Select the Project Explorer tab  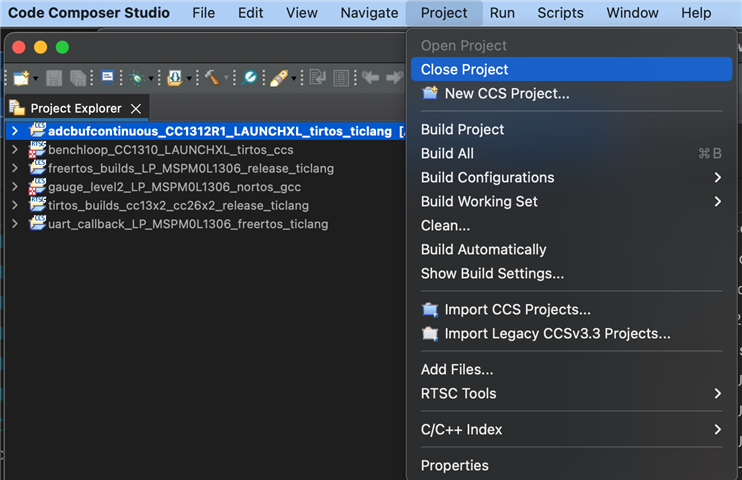pyautogui.click(x=78, y=108)
